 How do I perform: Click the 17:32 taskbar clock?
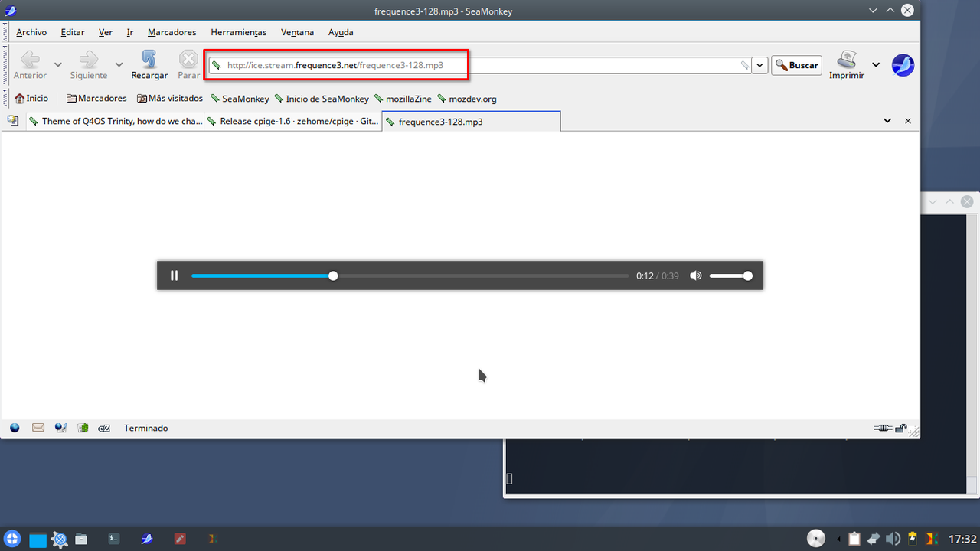pyautogui.click(x=962, y=539)
